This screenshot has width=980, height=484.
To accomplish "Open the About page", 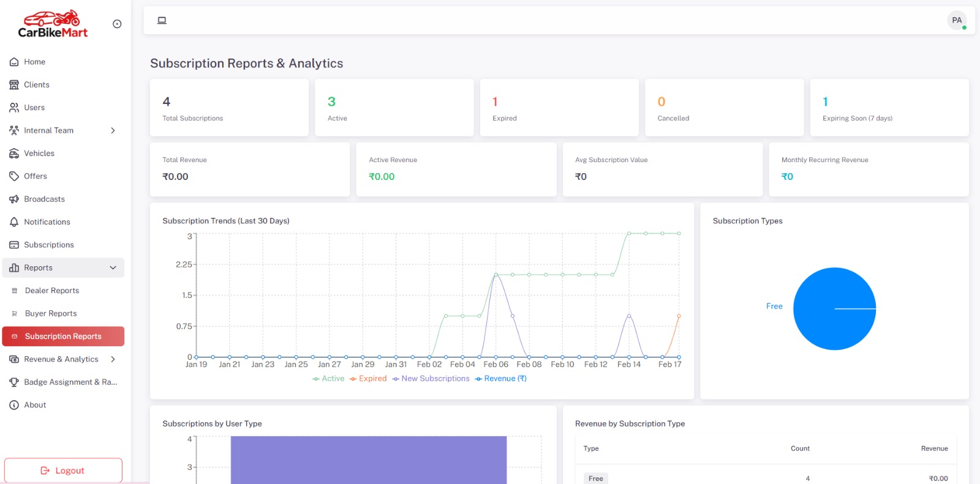I will click(63, 405).
